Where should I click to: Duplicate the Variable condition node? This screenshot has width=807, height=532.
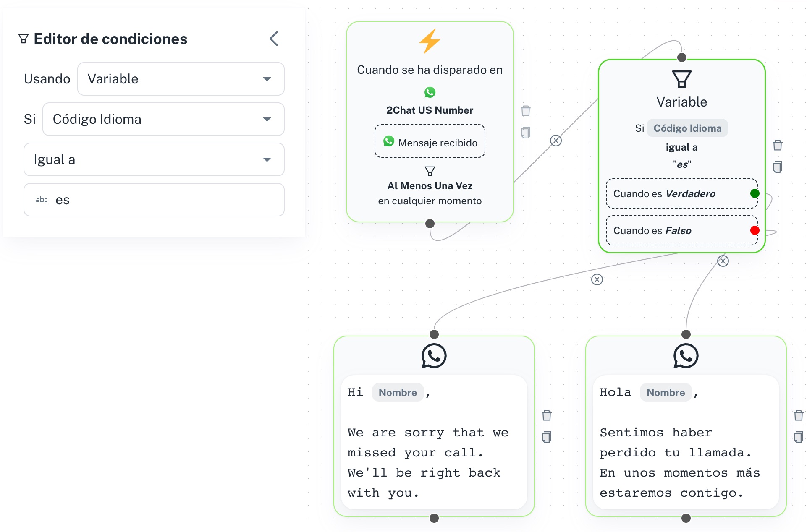pos(777,167)
